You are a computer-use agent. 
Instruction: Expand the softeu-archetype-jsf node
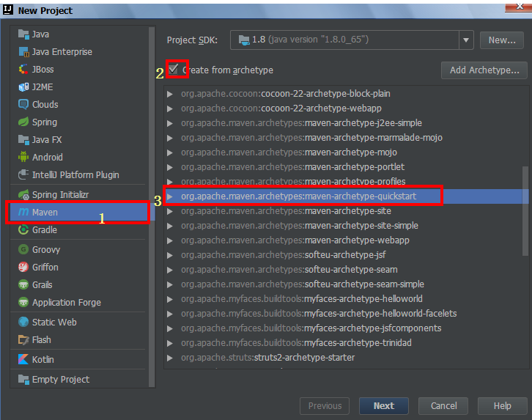point(170,255)
